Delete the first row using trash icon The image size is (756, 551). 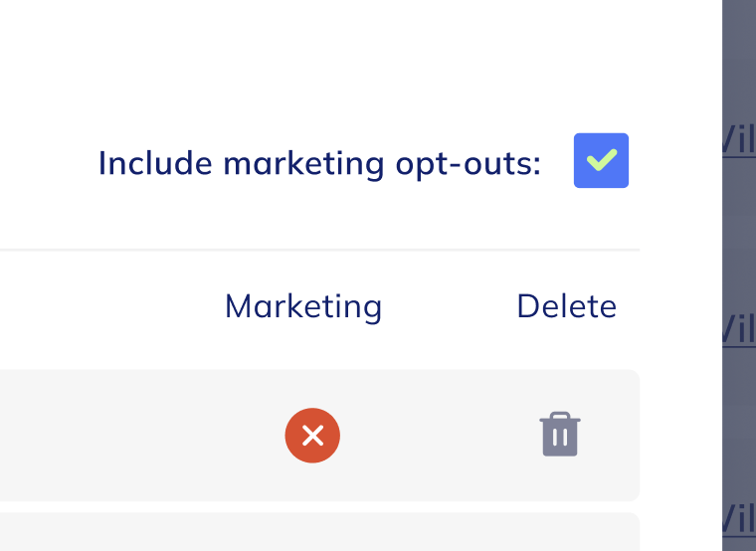pos(560,435)
